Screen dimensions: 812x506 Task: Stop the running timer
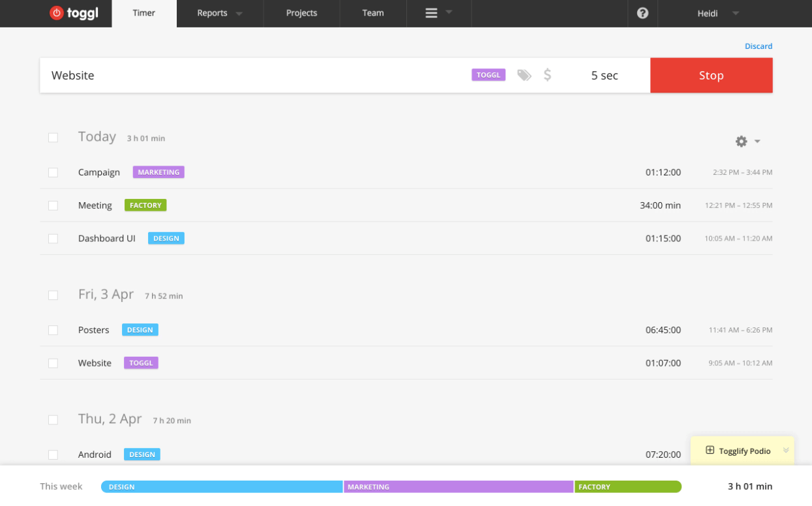pyautogui.click(x=712, y=75)
